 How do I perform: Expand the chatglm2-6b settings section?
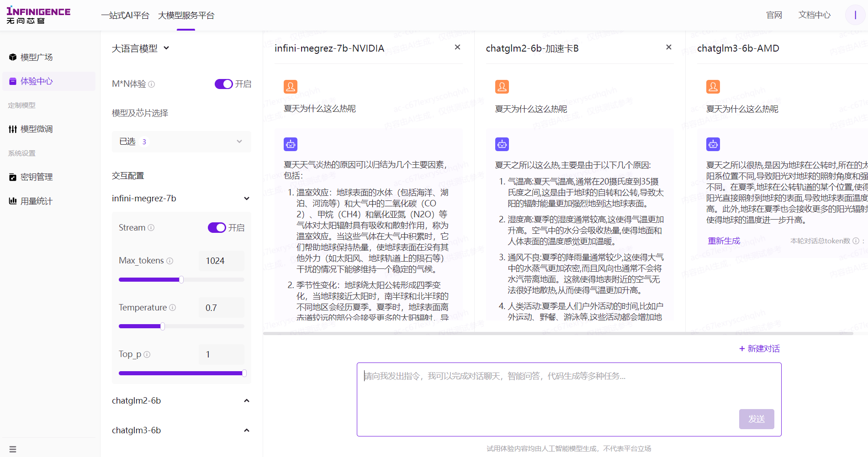[181, 401]
